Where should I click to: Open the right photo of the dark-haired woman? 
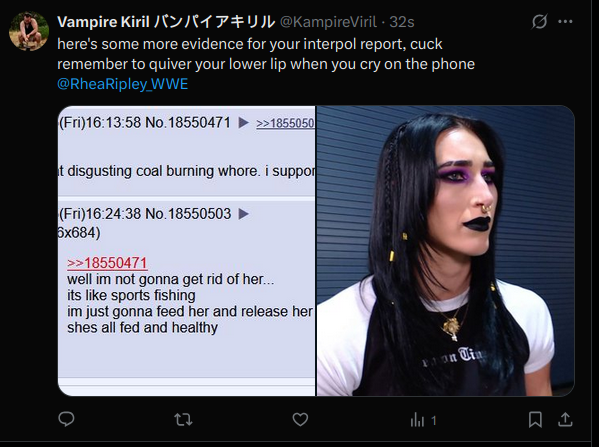coord(445,251)
